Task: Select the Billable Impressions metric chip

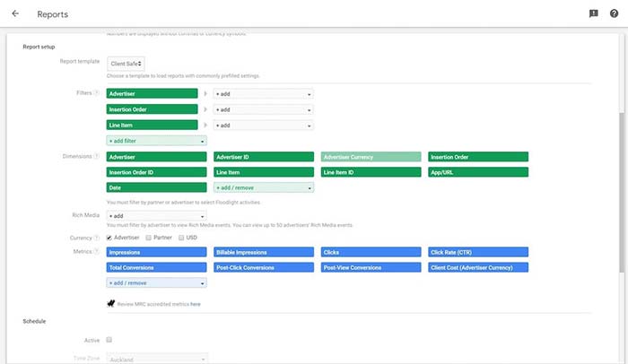Action: 264,252
